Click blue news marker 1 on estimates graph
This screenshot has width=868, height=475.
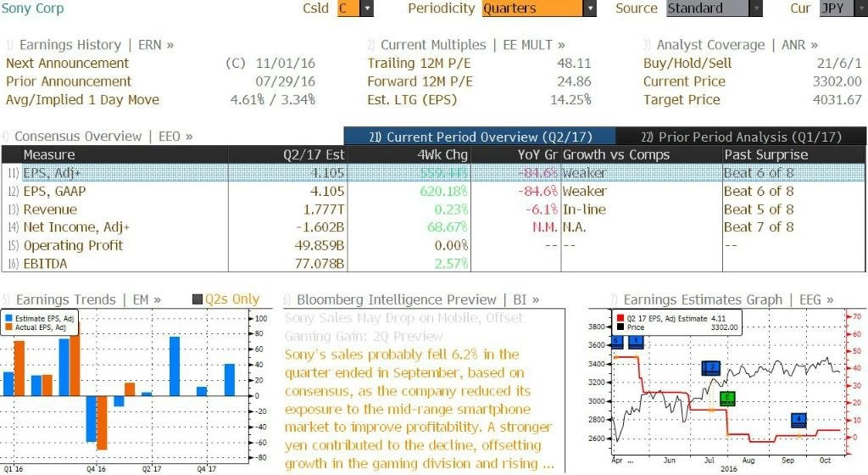636,342
